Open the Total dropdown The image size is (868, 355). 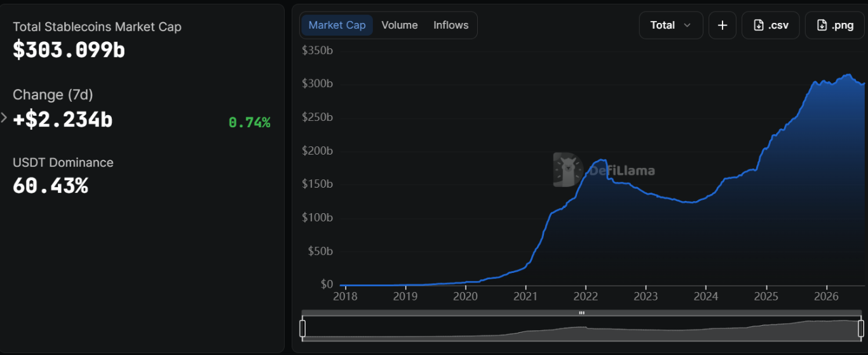(x=671, y=25)
